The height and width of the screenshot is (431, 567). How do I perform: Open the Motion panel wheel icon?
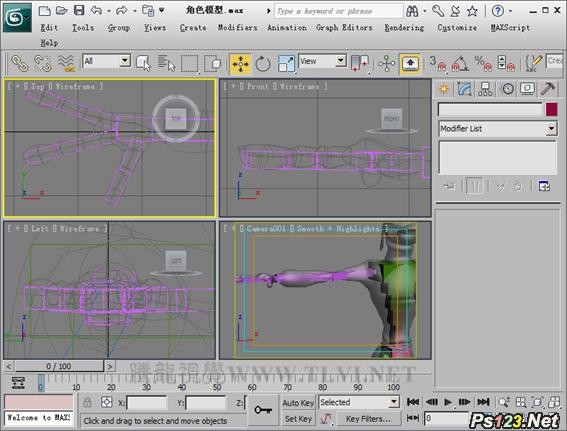coord(508,89)
